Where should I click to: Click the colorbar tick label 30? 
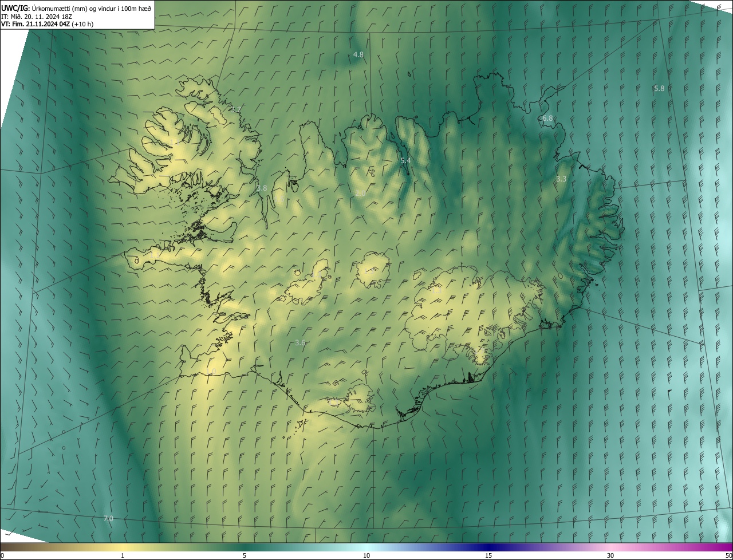click(x=610, y=555)
